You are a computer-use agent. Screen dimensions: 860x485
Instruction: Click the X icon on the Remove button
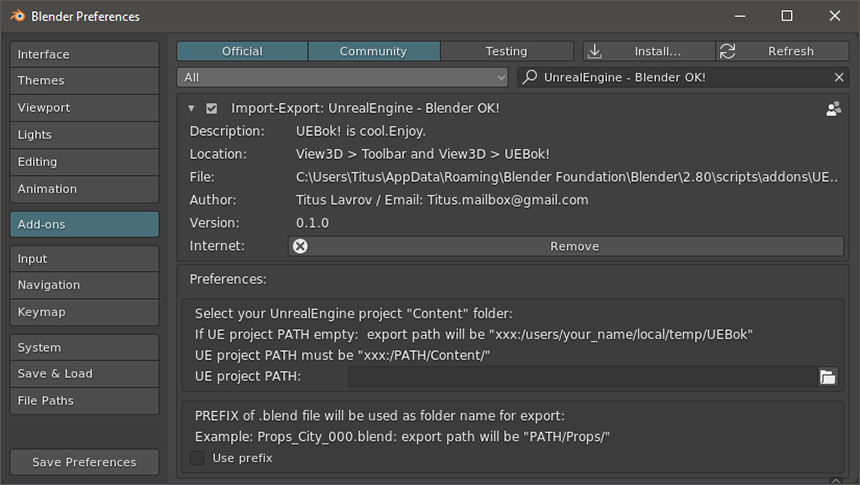pos(300,246)
